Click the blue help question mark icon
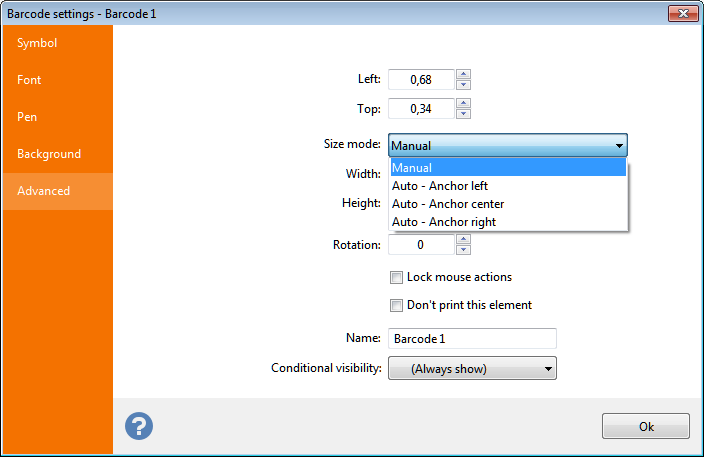This screenshot has height=457, width=704. coord(139,426)
